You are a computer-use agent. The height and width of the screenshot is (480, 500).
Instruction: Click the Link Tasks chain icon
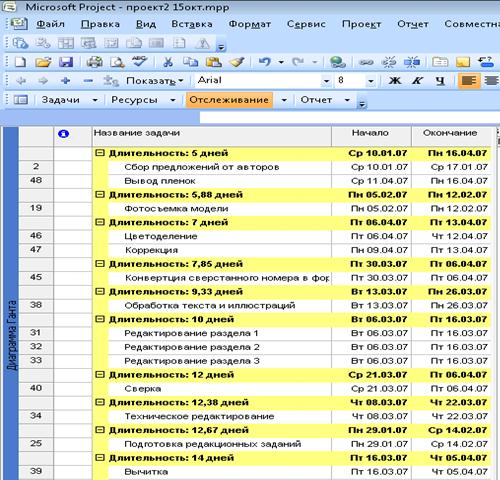366,62
